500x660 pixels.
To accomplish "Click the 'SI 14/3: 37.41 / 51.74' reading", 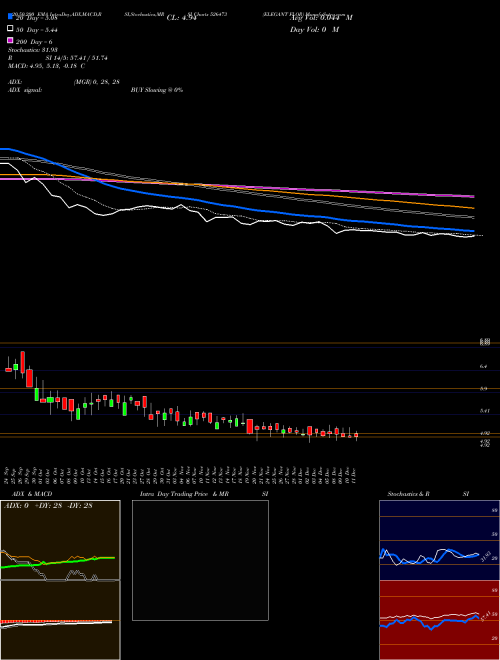I will coord(77,58).
